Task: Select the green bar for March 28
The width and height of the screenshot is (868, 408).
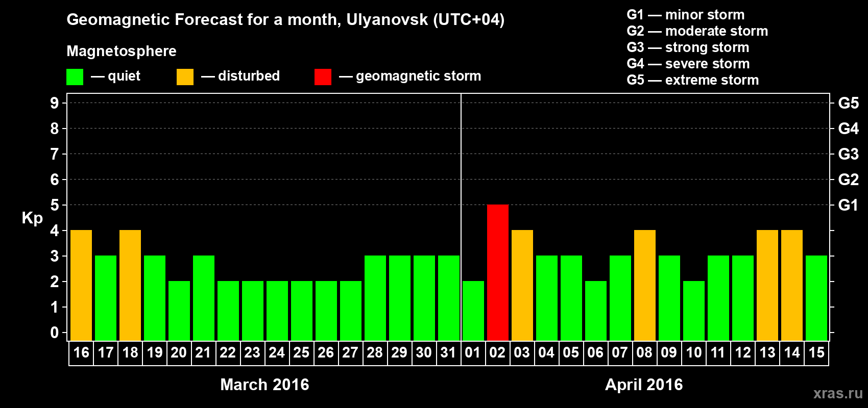Action: point(375,298)
